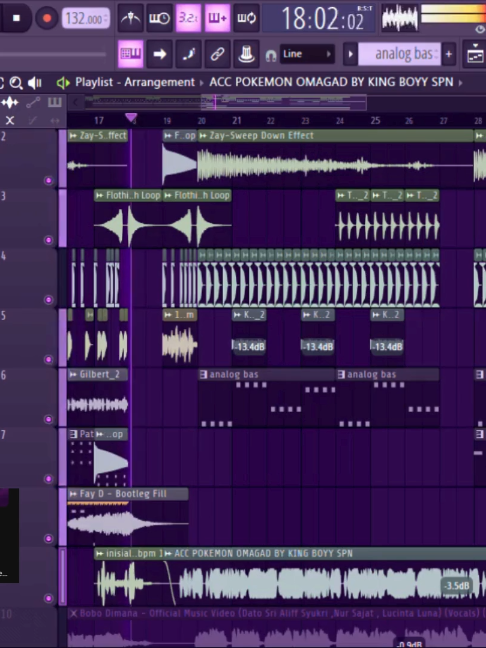Add a new pattern with plus button
The width and height of the screenshot is (486, 648).
(x=449, y=54)
